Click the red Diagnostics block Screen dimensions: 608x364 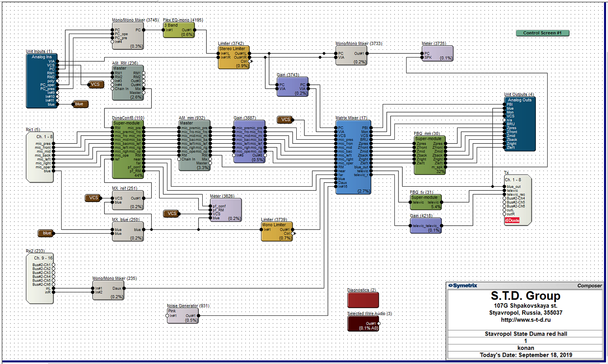[x=363, y=300]
